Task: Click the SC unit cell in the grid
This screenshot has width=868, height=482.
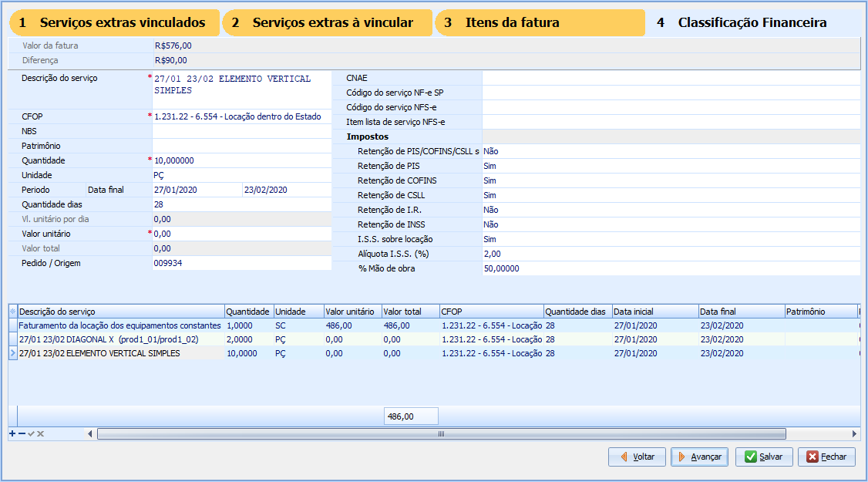Action: point(299,325)
